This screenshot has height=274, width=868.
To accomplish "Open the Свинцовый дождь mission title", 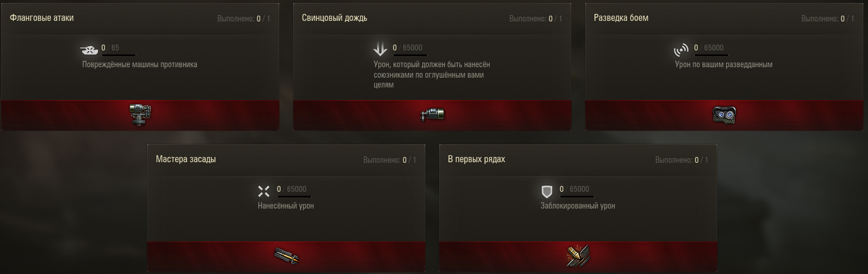I will pyautogui.click(x=334, y=18).
